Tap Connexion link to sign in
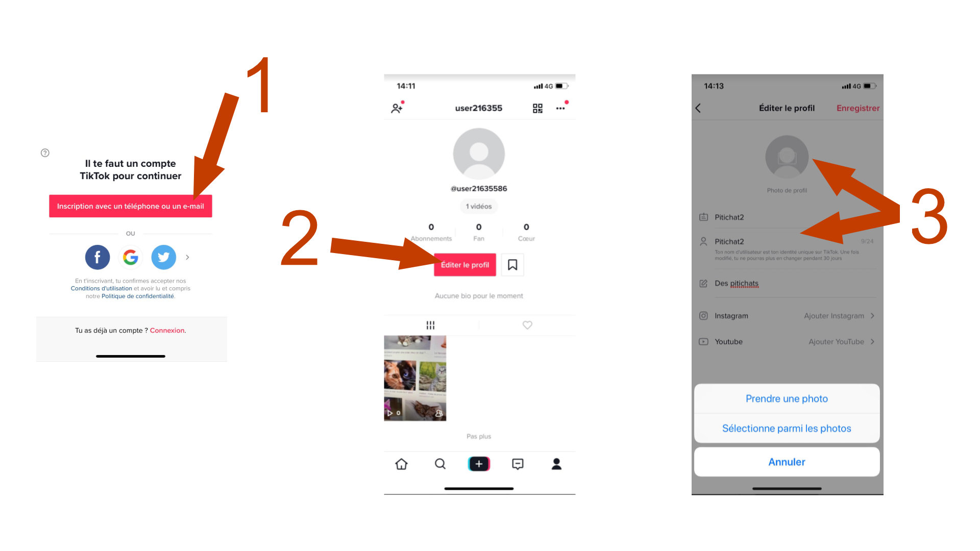This screenshot has height=551, width=980. click(167, 330)
